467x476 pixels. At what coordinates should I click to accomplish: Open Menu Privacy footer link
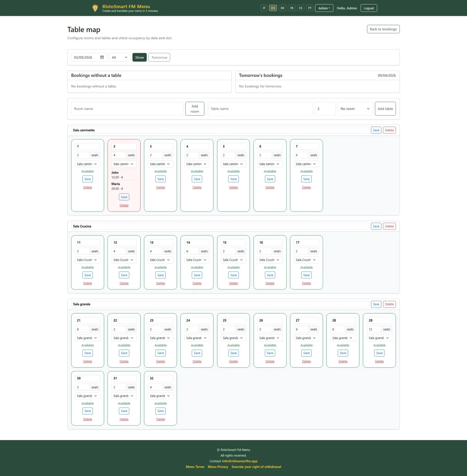(x=218, y=467)
